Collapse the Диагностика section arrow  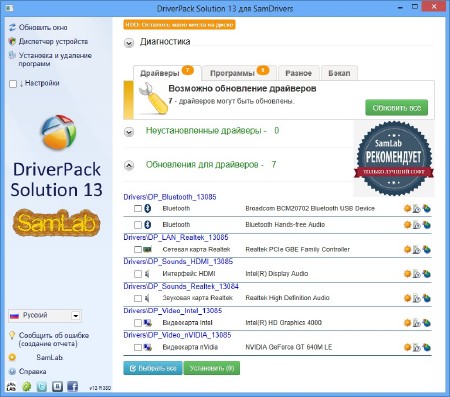coord(129,43)
